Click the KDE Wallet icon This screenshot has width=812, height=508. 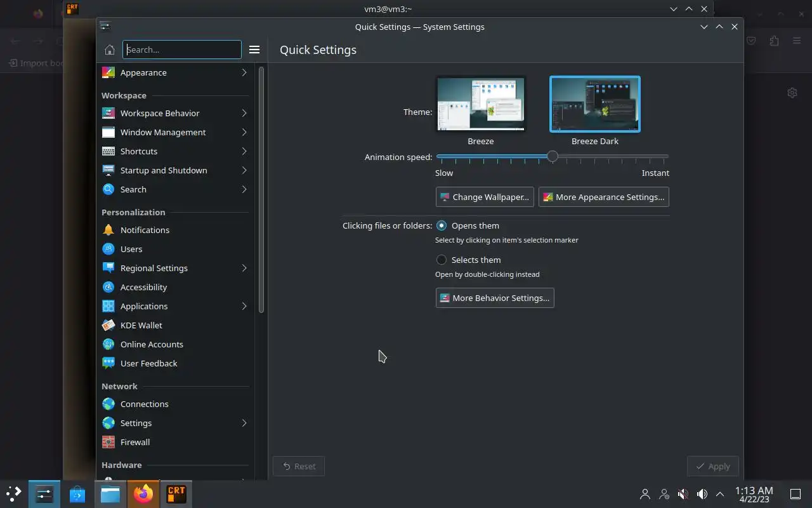point(108,325)
